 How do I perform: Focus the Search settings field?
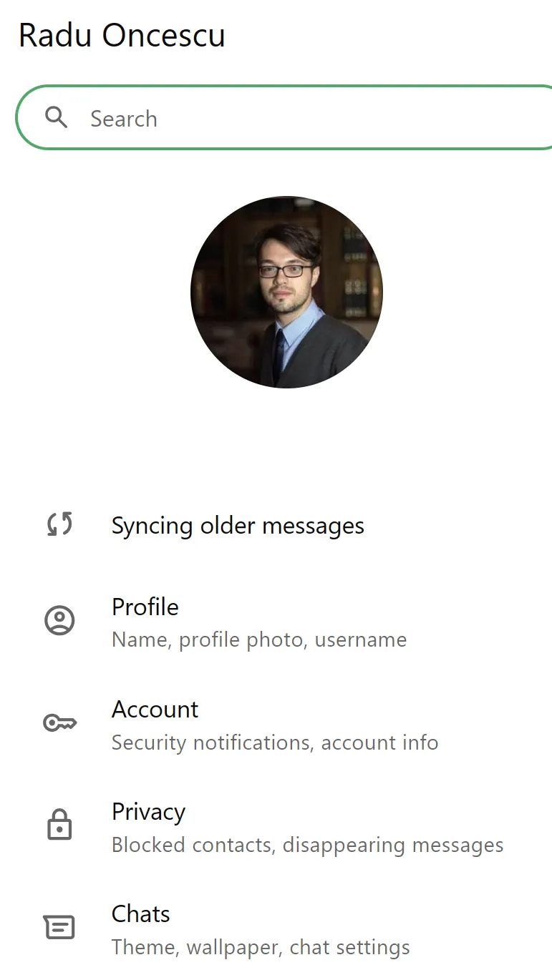pyautogui.click(x=284, y=117)
